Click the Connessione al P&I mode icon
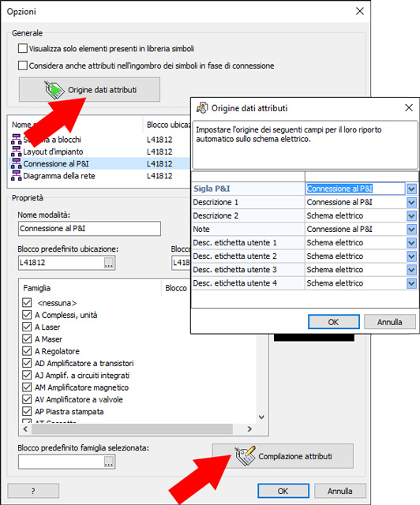 (16, 163)
